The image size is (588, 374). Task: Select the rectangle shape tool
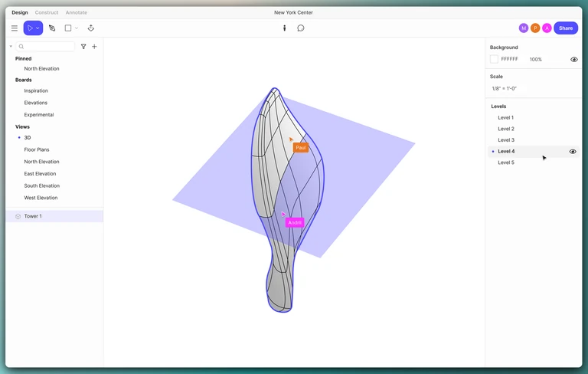(68, 28)
